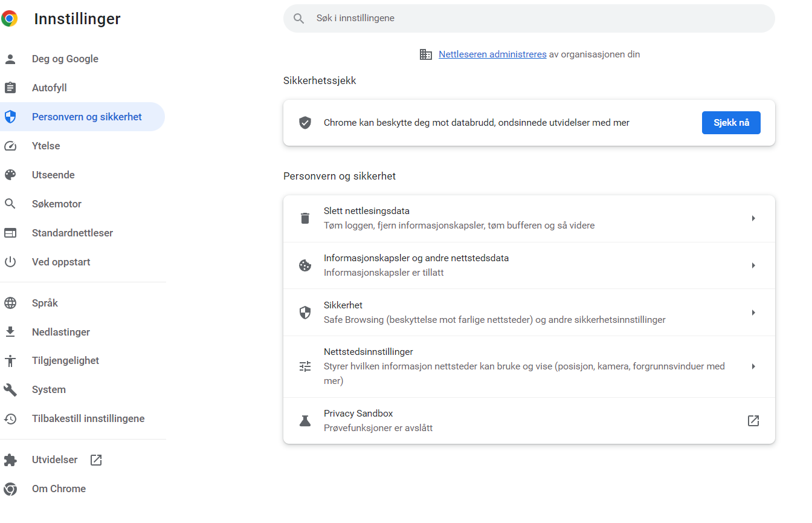This screenshot has height=523, width=812.
Task: Expand Nettstedsinnstillinger using its arrow
Action: tap(753, 366)
